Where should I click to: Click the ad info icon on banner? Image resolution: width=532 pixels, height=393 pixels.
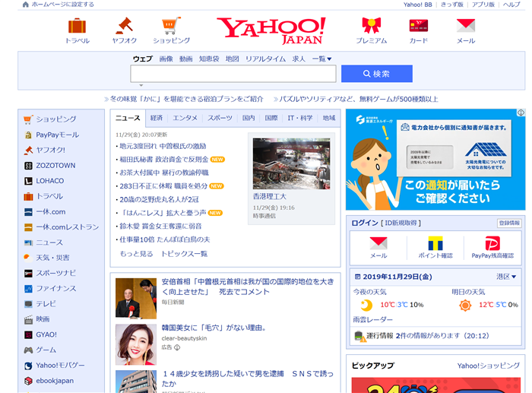[x=521, y=113]
